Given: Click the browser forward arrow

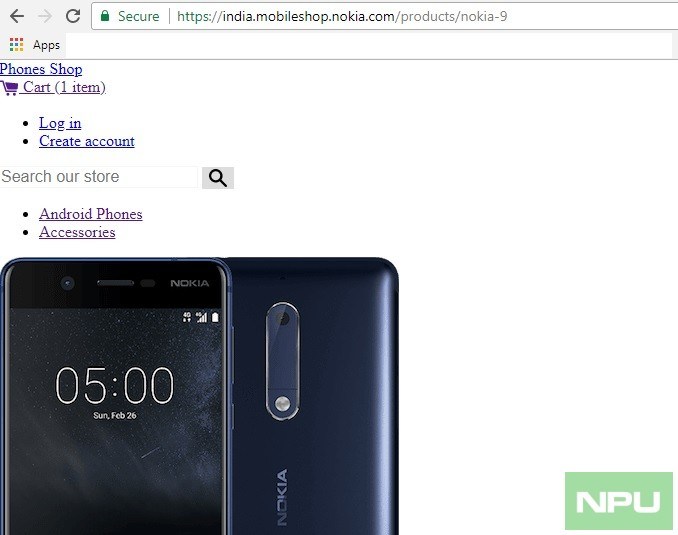Looking at the screenshot, I should coord(45,16).
